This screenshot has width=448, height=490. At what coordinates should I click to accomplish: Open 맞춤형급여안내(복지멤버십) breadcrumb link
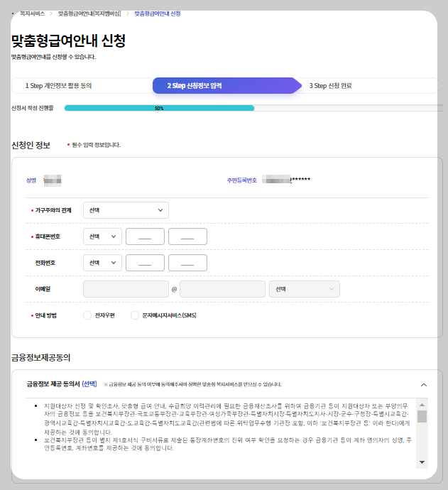[89, 13]
